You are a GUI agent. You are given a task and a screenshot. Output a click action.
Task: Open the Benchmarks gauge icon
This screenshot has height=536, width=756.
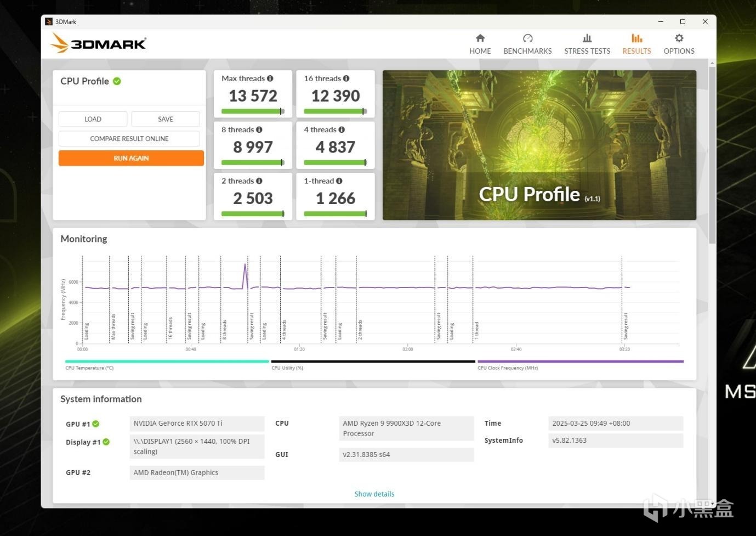coord(528,38)
